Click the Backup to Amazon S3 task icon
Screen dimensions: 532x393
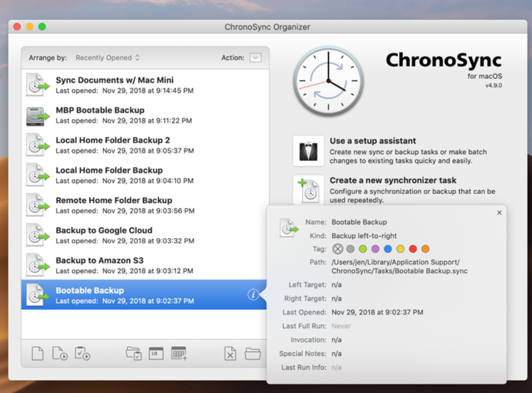coord(37,265)
